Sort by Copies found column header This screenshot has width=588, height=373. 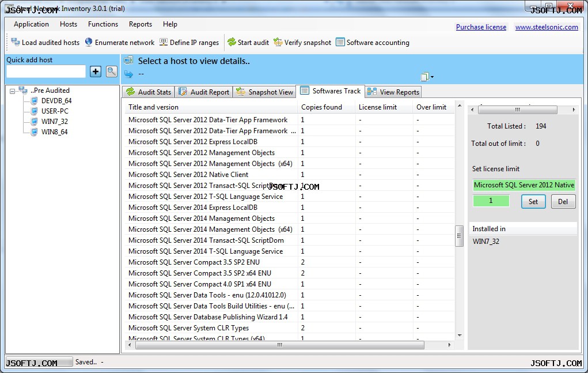326,107
